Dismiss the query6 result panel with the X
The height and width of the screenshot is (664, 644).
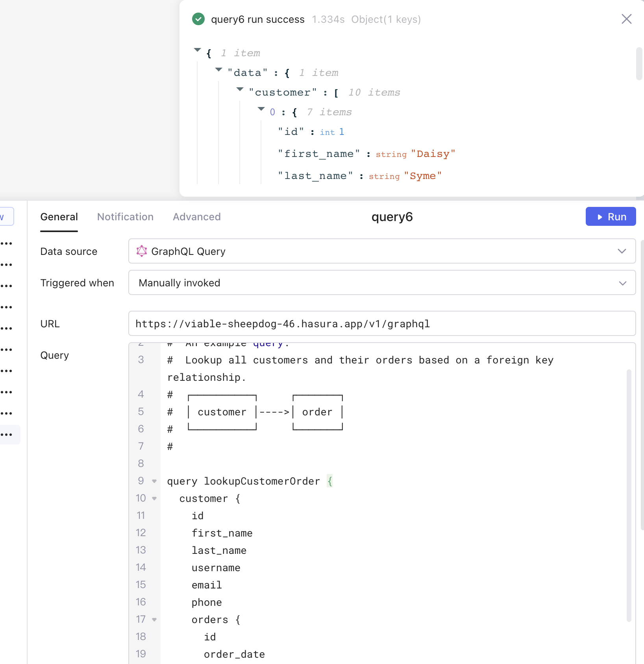pyautogui.click(x=626, y=19)
